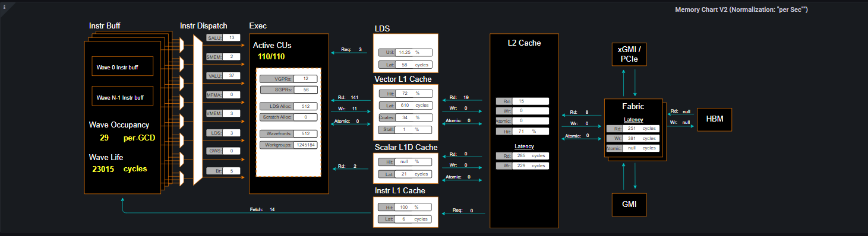Click the Coales 34 % field
Viewport: 868px width, 236px height.
[414, 117]
